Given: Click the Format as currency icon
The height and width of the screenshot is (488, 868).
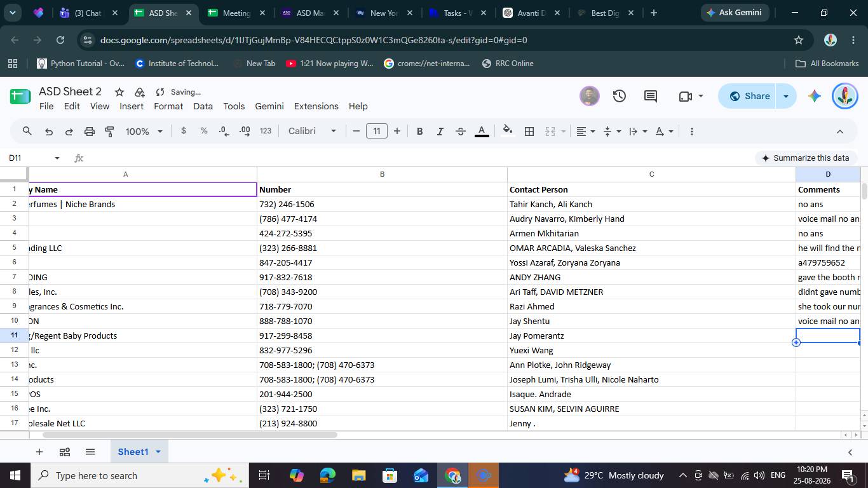Looking at the screenshot, I should (184, 131).
